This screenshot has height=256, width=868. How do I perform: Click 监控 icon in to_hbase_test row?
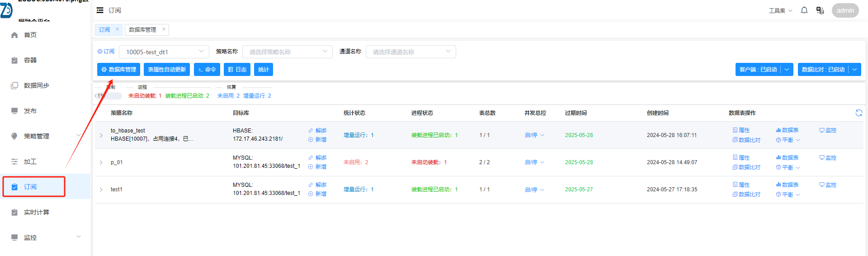click(x=828, y=130)
